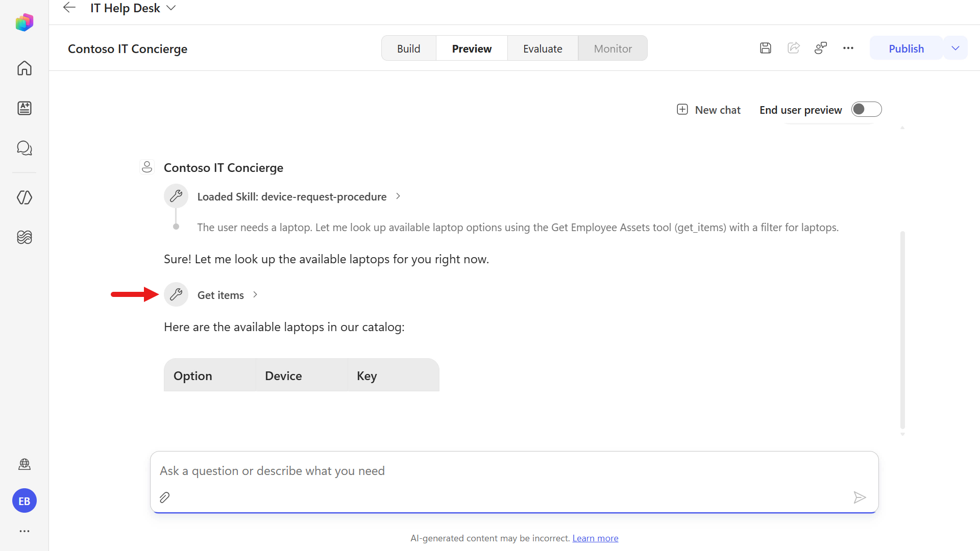Open the Learn more link
980x551 pixels.
coord(595,538)
